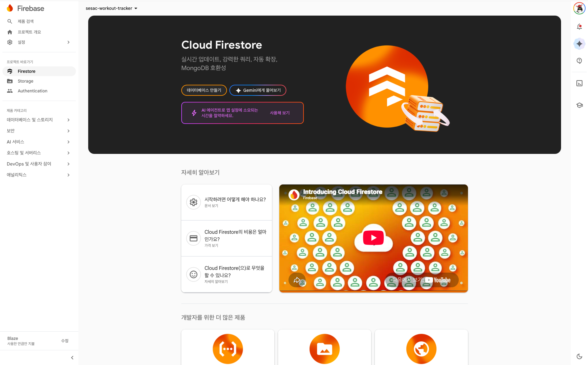Expand the 애널리틱스 category
Screen dimensions: 588x365
[x=39, y=175]
